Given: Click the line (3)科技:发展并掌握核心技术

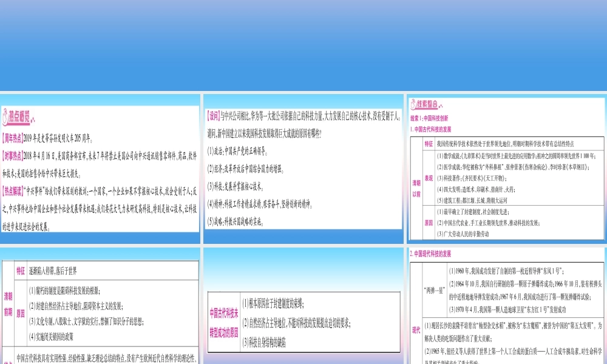Looking at the screenshot, I should 236,186.
